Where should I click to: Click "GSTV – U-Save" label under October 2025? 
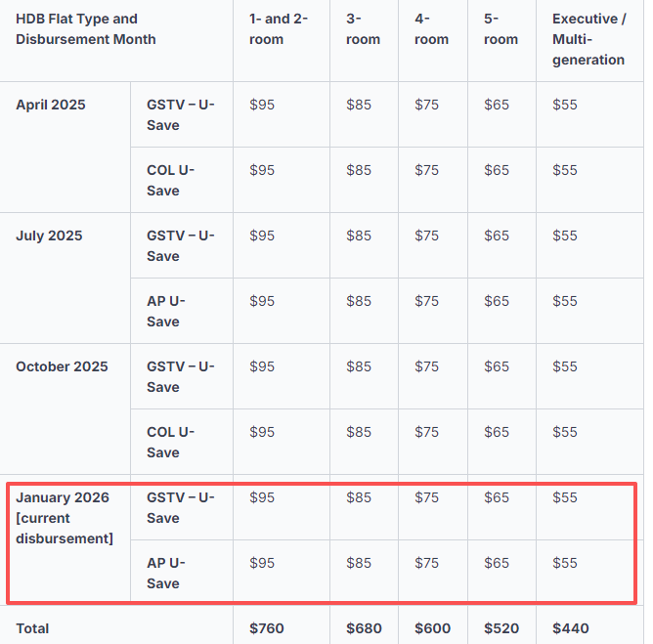click(180, 376)
